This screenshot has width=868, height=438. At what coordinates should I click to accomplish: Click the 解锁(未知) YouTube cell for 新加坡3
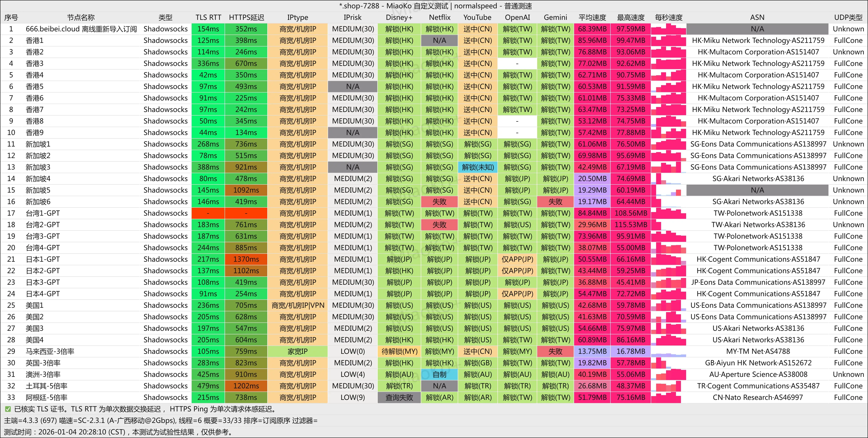coord(477,167)
